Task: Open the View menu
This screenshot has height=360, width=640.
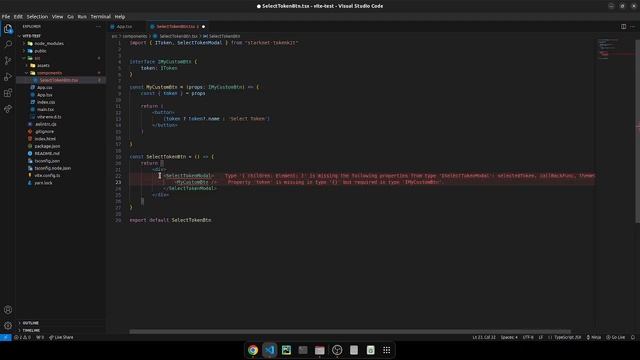Action: point(57,17)
